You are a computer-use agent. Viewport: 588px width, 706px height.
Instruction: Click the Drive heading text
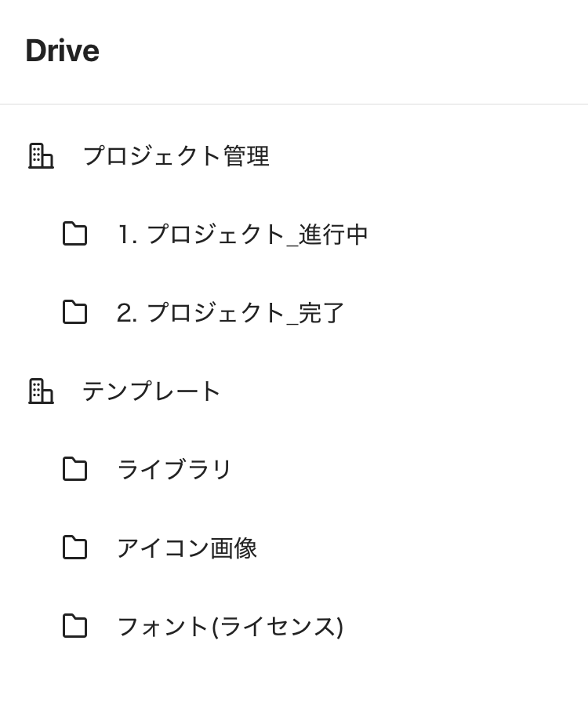tap(62, 51)
